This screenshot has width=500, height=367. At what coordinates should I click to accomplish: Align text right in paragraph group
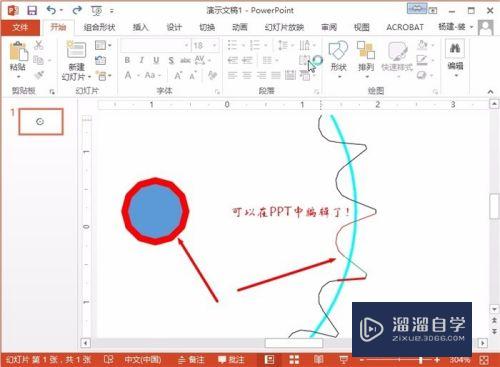tap(262, 75)
